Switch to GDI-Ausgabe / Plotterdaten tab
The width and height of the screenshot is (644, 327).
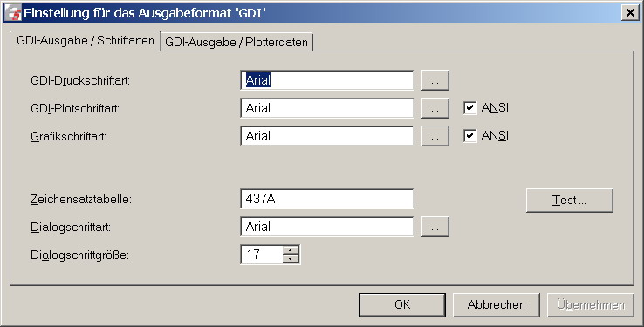(236, 42)
